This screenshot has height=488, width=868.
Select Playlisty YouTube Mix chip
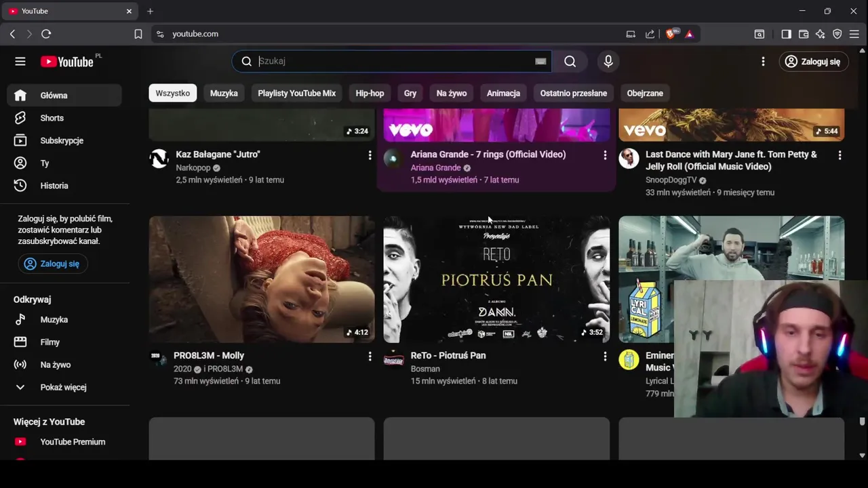coord(297,94)
